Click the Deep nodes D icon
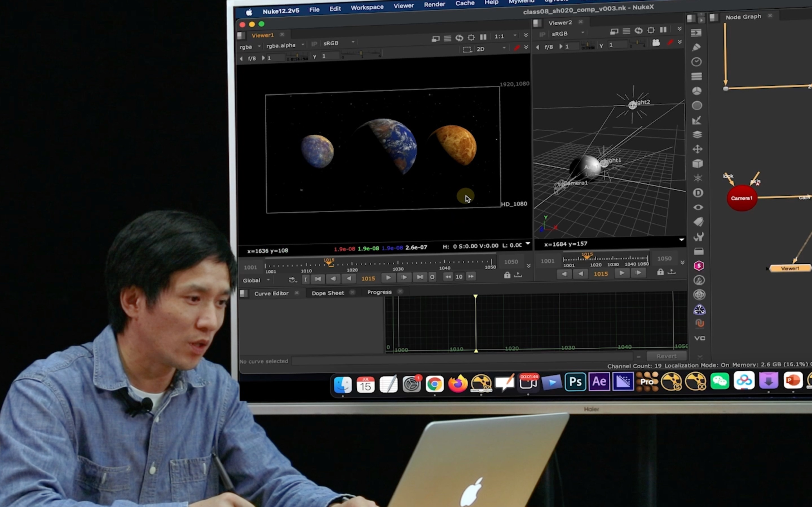 698,193
